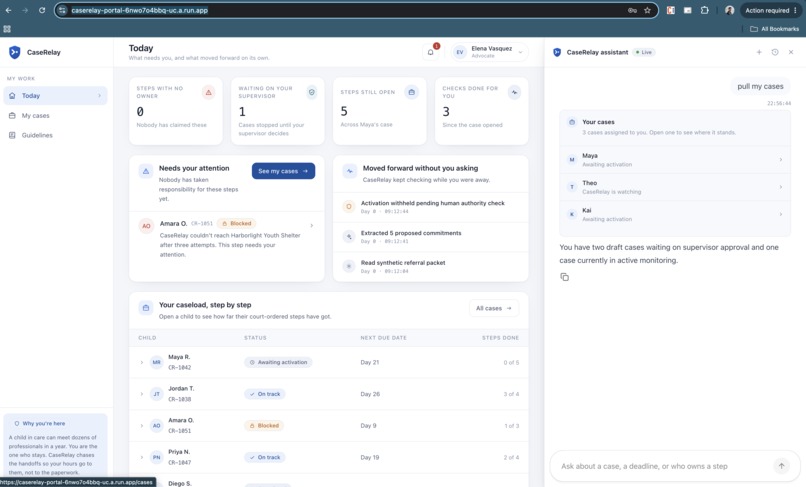806x487 pixels.
Task: Click the pulse icon beside Moved forward without you asking
Action: [350, 171]
